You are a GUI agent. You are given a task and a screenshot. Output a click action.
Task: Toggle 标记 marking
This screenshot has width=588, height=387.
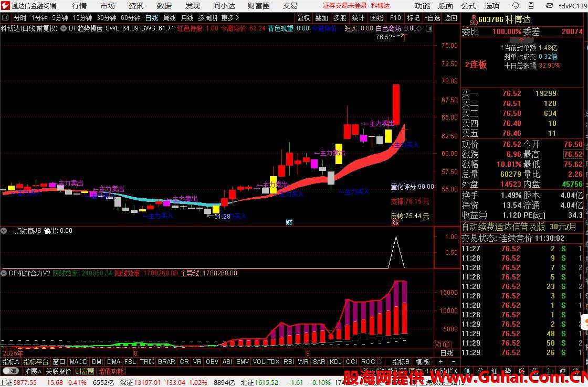point(413,18)
